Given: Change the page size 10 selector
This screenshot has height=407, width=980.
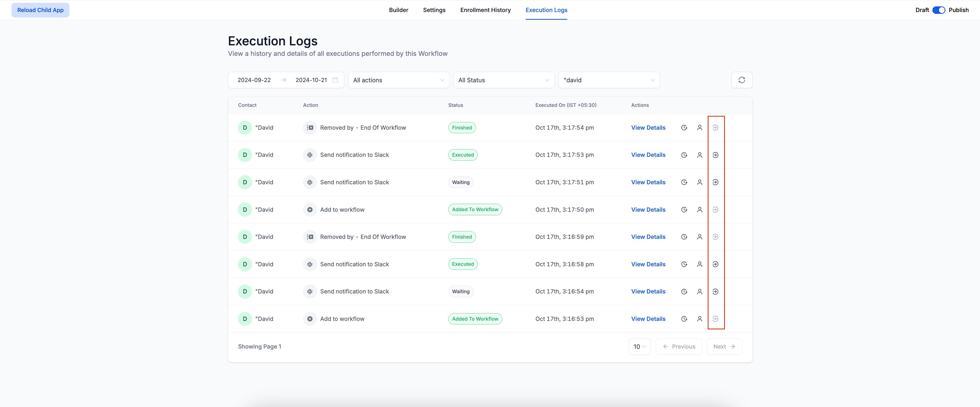Looking at the screenshot, I should 639,347.
